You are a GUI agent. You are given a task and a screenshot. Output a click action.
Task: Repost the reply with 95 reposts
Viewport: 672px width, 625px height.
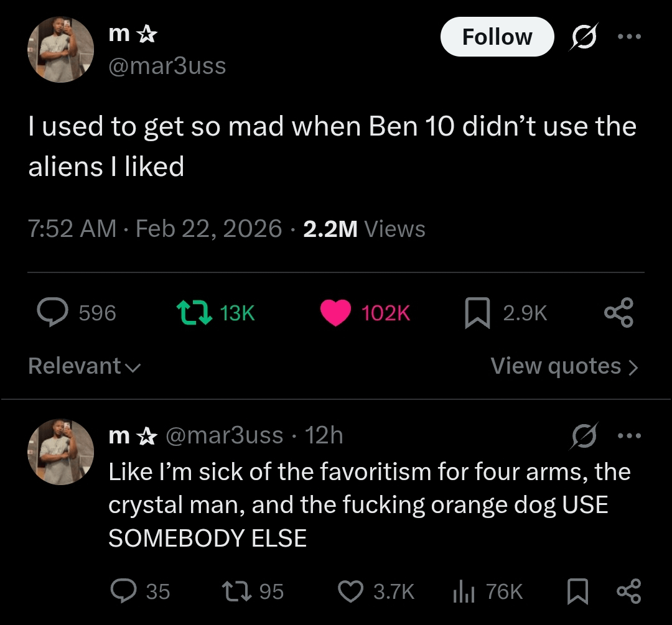point(236,591)
